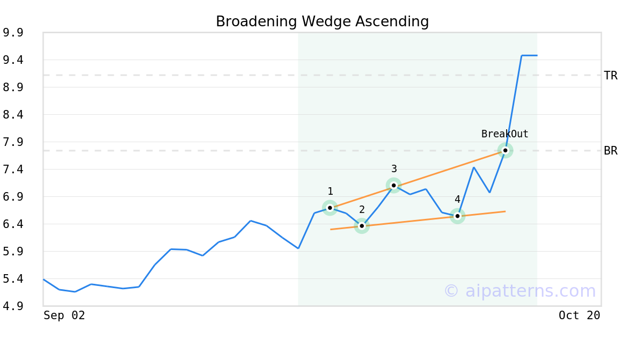Select pattern point marker 3
Image resolution: width=644 pixels, height=338 pixels.
(x=394, y=185)
